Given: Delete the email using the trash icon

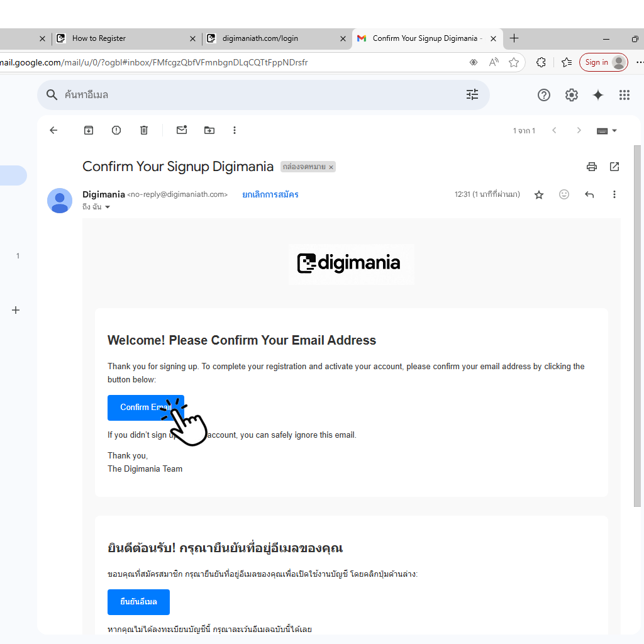Looking at the screenshot, I should click(144, 130).
